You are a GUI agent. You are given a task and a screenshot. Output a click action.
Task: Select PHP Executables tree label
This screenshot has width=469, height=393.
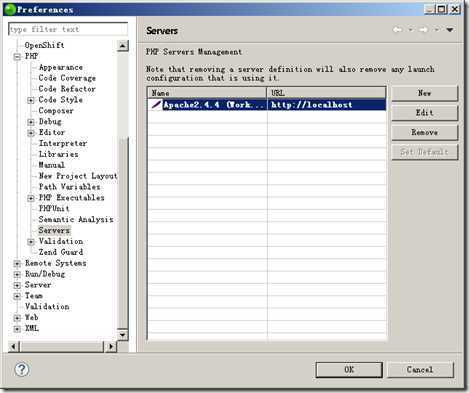tap(72, 198)
